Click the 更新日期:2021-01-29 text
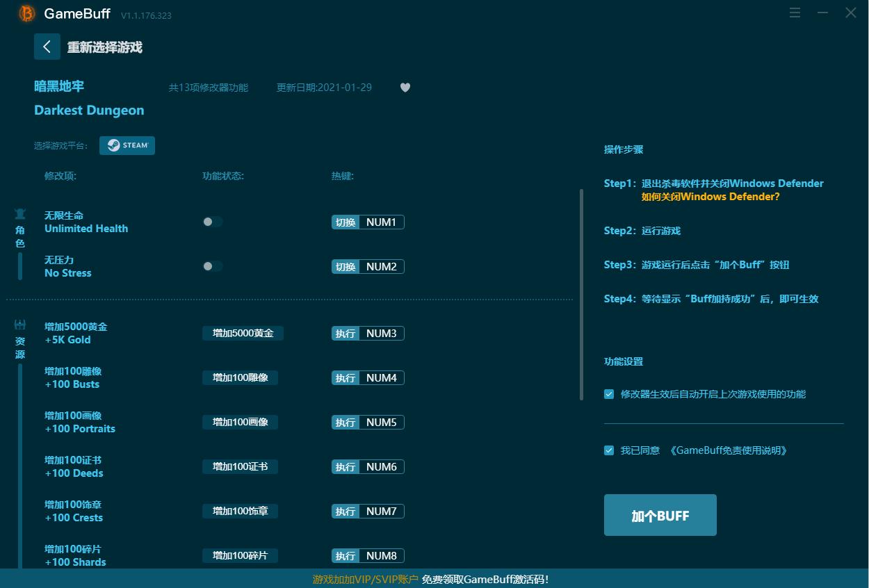Screen dimensions: 869x588 click(324, 88)
